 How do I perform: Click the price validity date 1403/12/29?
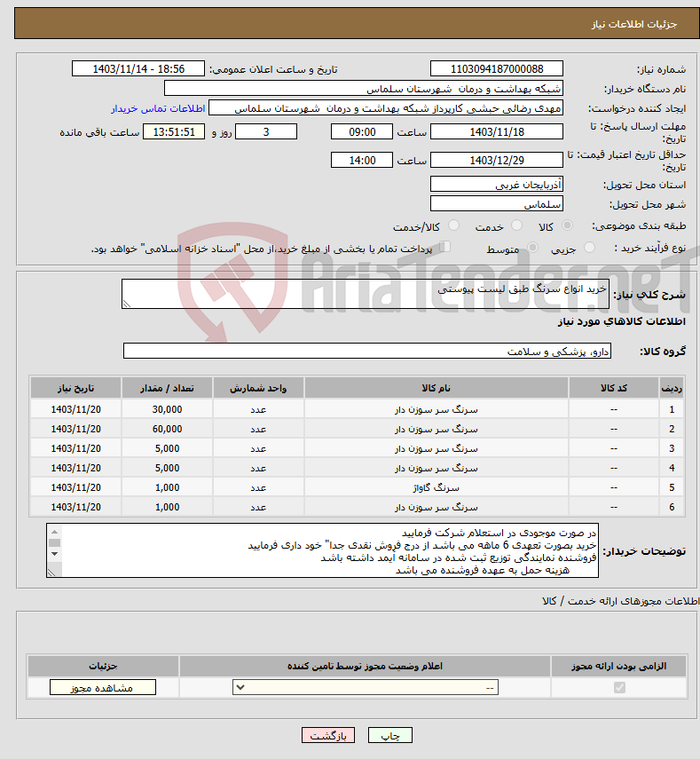497,160
